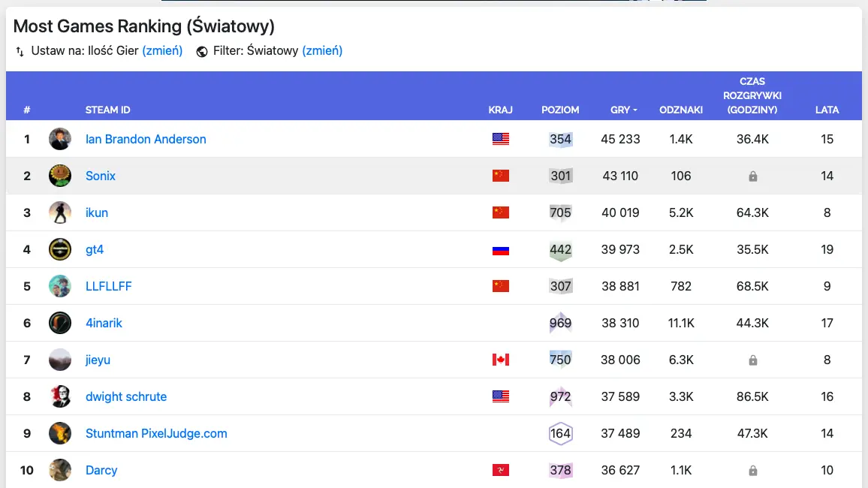The height and width of the screenshot is (488, 868).
Task: Click the Most Games Ranking (Światowy) heading
Action: tap(144, 26)
